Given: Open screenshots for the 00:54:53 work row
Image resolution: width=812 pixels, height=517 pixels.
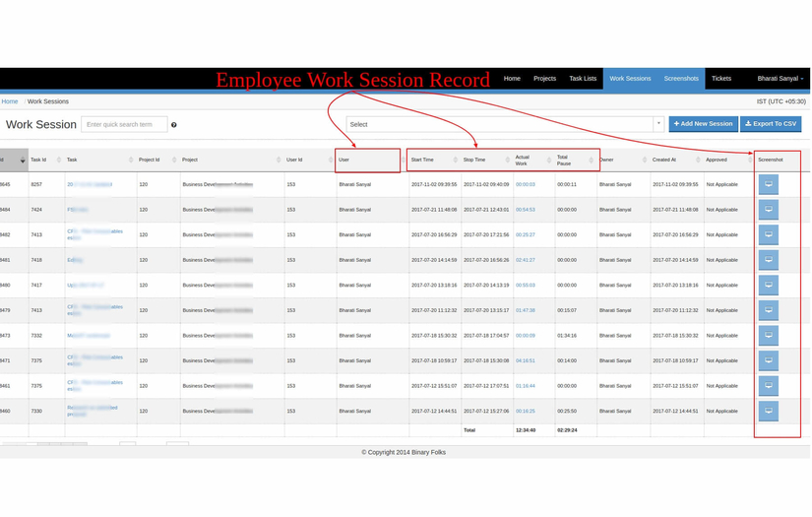Looking at the screenshot, I should pos(768,210).
